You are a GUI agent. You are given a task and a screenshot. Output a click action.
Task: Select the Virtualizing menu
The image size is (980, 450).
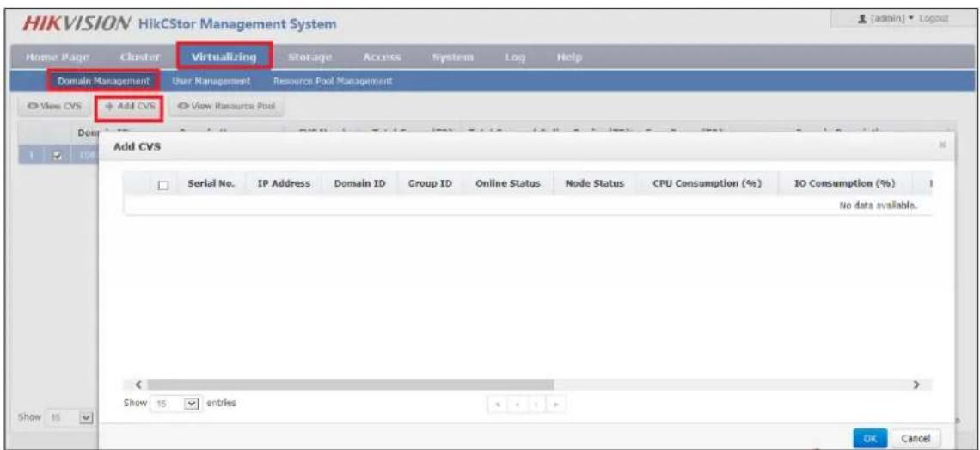(225, 57)
